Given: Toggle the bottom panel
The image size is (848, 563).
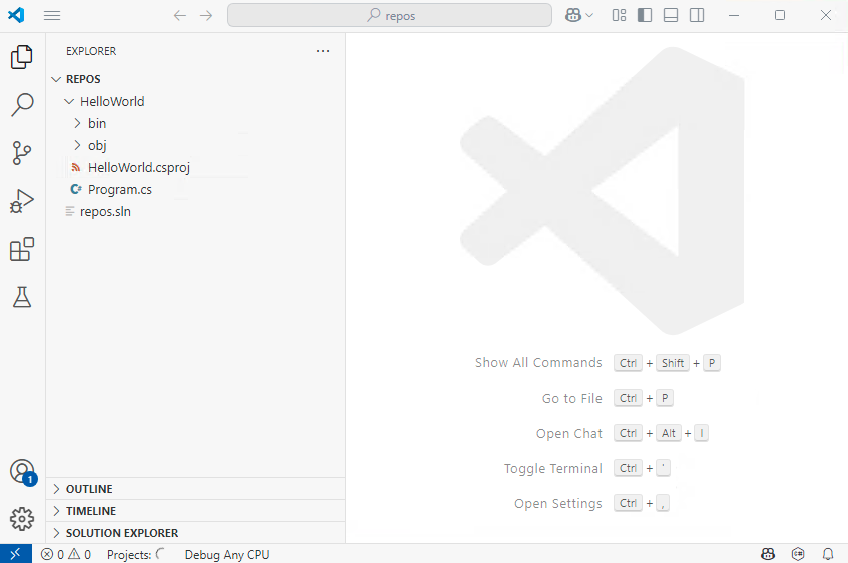Looking at the screenshot, I should (671, 15).
